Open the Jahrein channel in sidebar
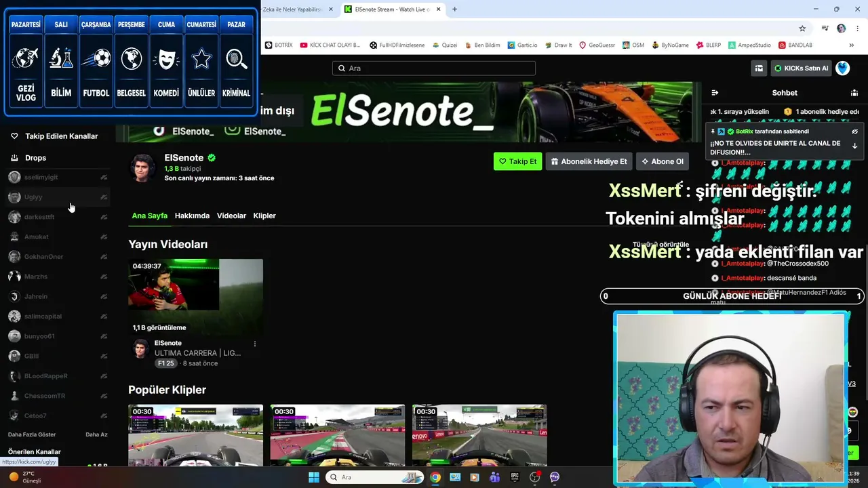868x488 pixels. click(x=58, y=296)
